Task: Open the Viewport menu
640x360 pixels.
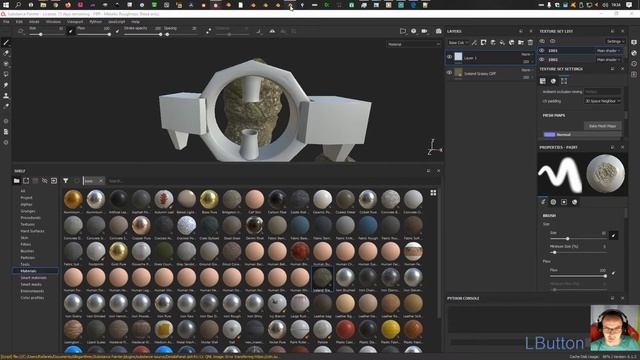Action: coord(75,22)
